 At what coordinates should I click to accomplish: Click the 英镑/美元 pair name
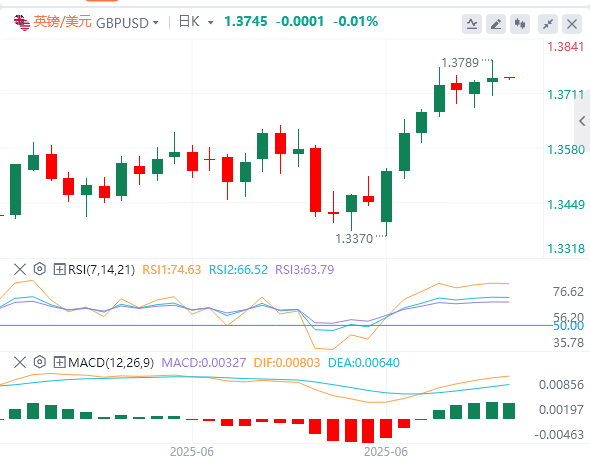click(62, 22)
